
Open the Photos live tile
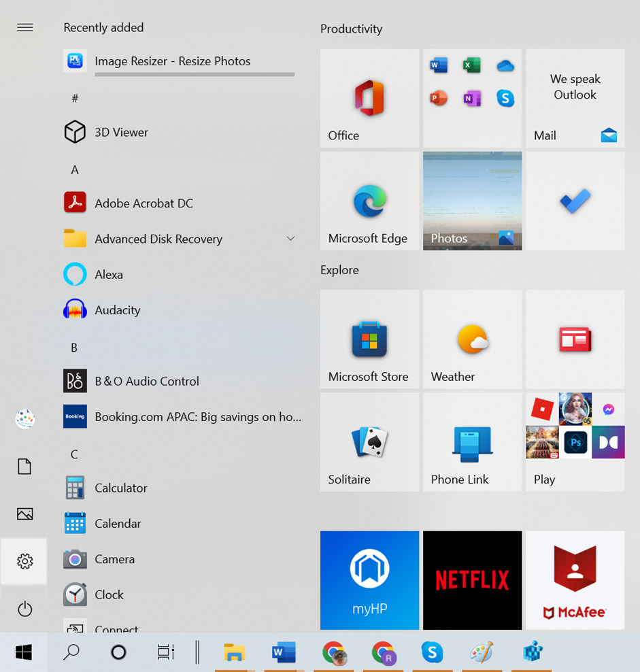pyautogui.click(x=473, y=201)
